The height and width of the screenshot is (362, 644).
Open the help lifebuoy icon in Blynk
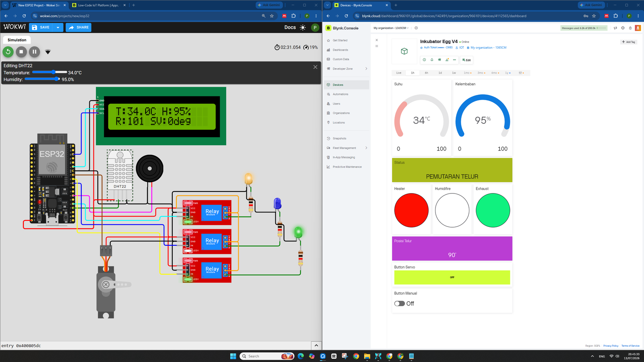point(623,28)
